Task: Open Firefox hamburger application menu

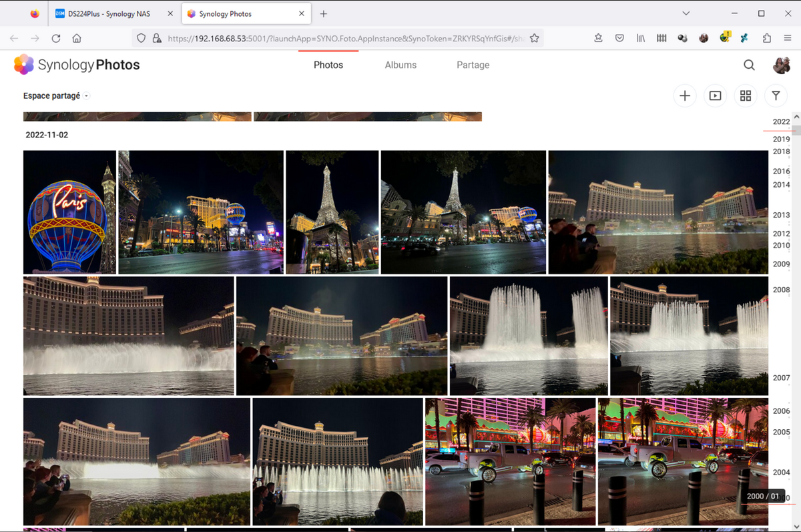Action: pyautogui.click(x=788, y=39)
